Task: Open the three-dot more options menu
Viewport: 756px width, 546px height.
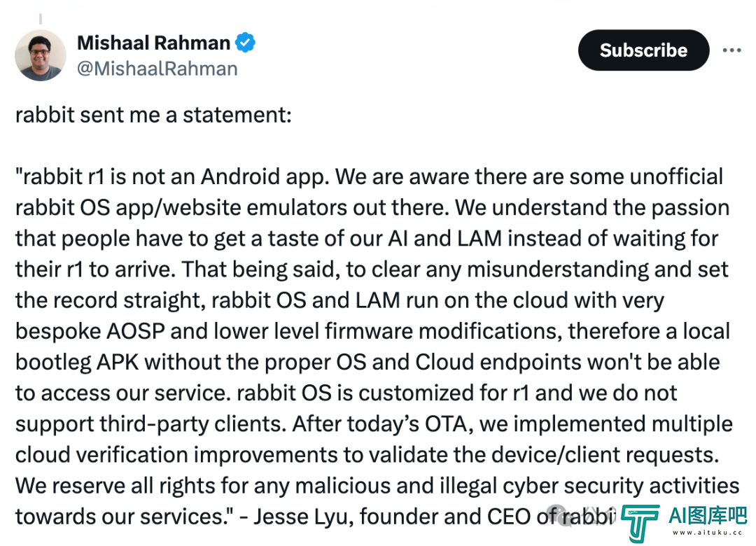Action: (x=731, y=50)
